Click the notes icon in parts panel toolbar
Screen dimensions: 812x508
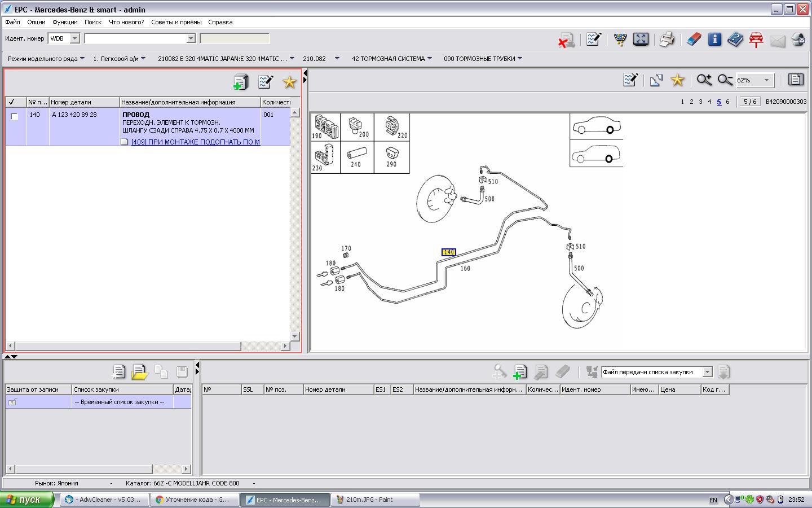point(266,82)
